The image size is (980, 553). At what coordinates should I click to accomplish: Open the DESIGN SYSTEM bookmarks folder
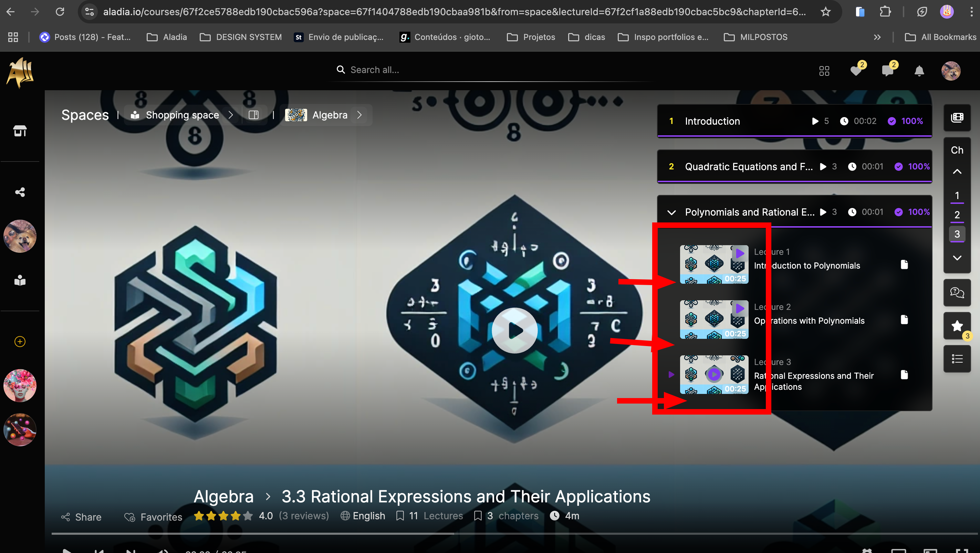(241, 37)
